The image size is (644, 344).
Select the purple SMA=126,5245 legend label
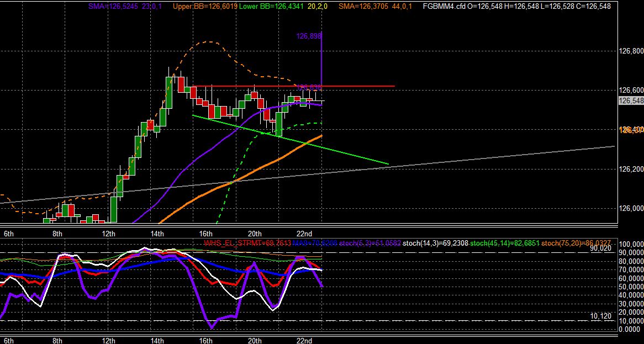coord(113,6)
